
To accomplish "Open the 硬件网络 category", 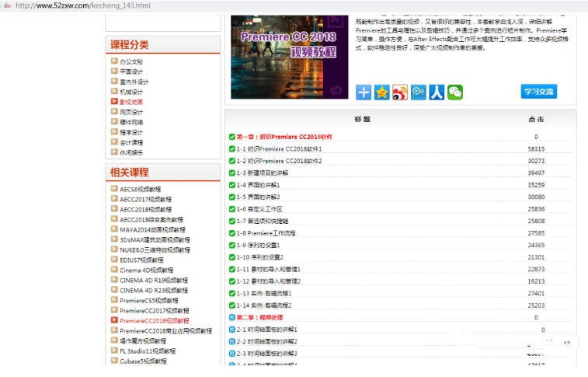I will tap(131, 122).
